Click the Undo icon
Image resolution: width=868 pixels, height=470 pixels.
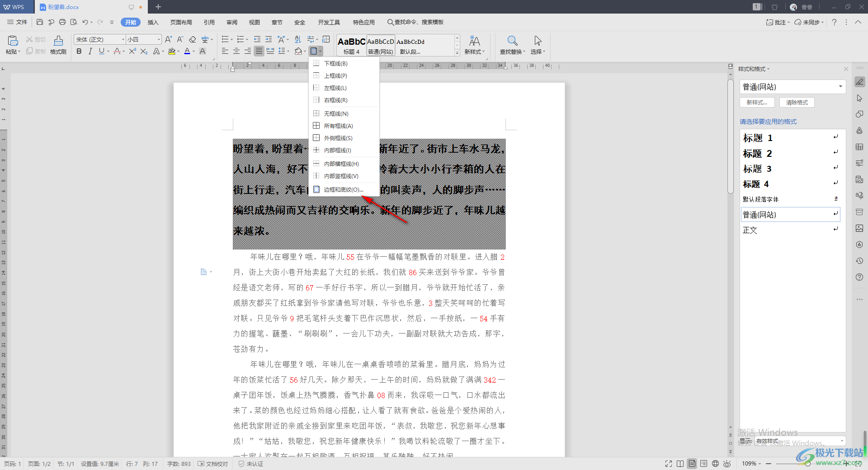point(85,22)
